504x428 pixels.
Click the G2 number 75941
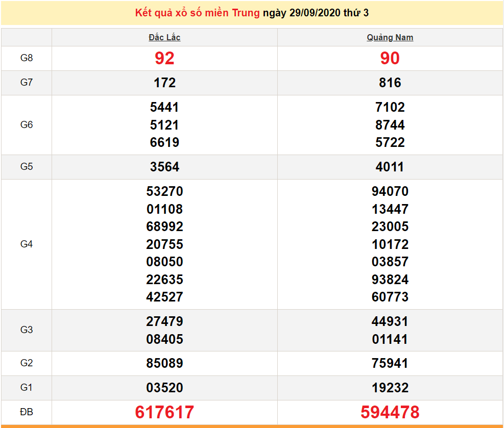point(390,363)
